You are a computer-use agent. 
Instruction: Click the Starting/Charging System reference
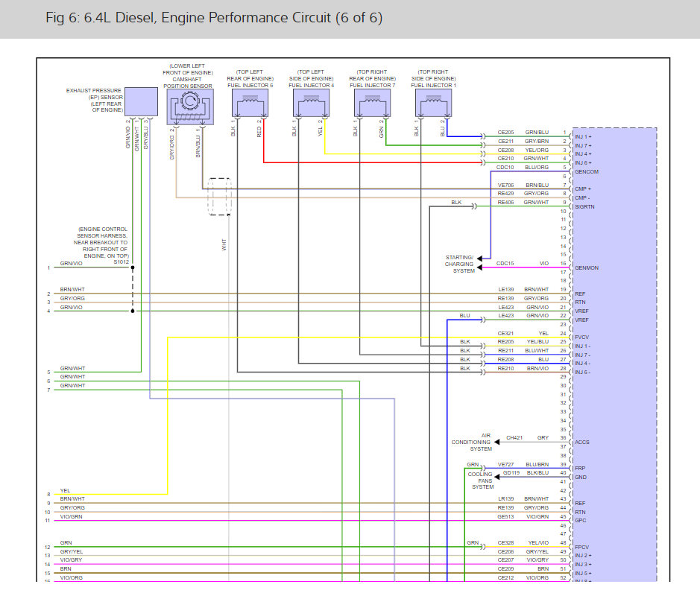point(459,264)
